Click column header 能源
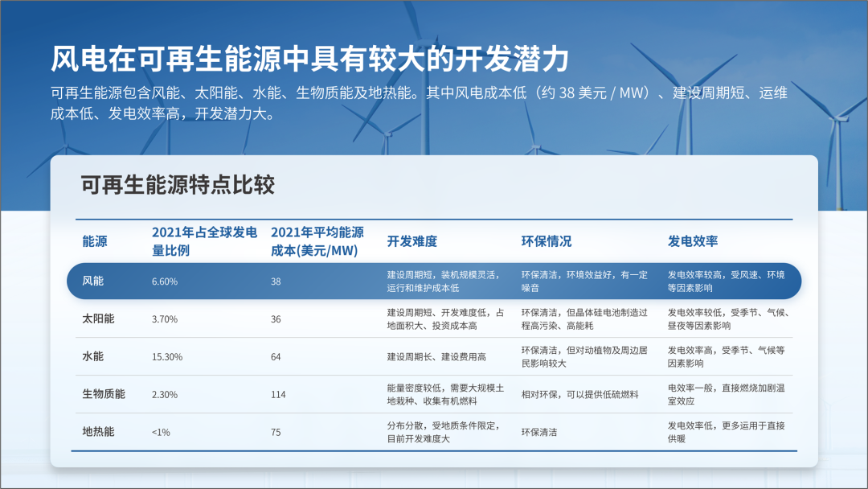This screenshot has height=489, width=868. [x=95, y=241]
